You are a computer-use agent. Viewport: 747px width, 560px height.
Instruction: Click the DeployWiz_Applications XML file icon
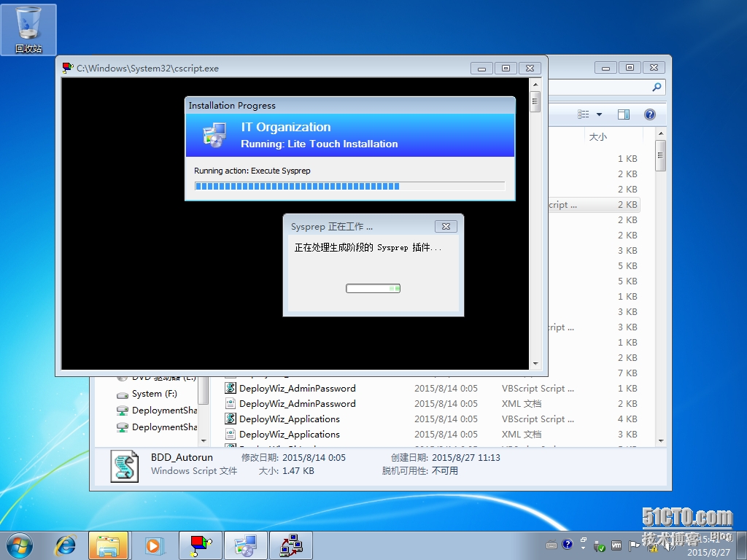click(231, 434)
